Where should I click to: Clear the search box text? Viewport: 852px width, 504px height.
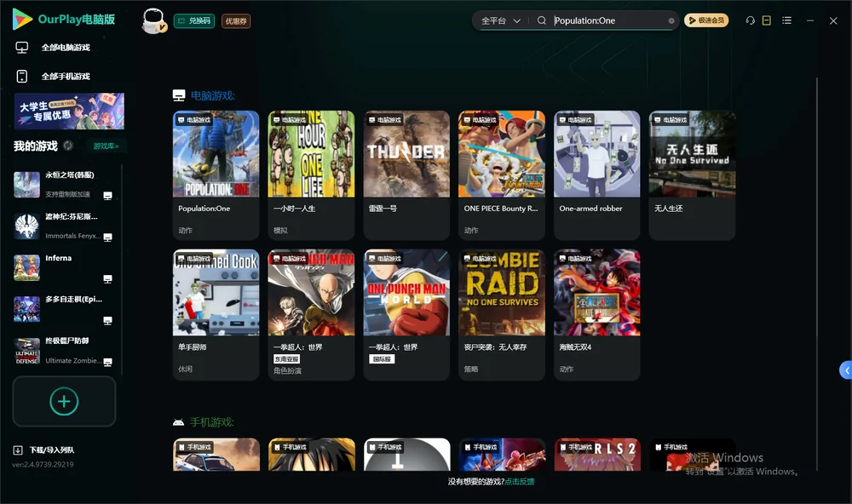671,21
